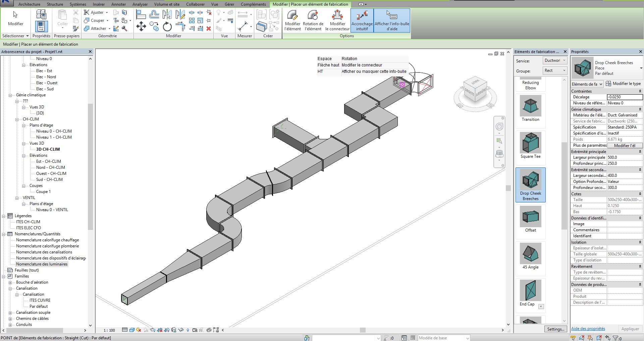
Task: Collapse the Génie climatique tree node
Action: (10, 95)
